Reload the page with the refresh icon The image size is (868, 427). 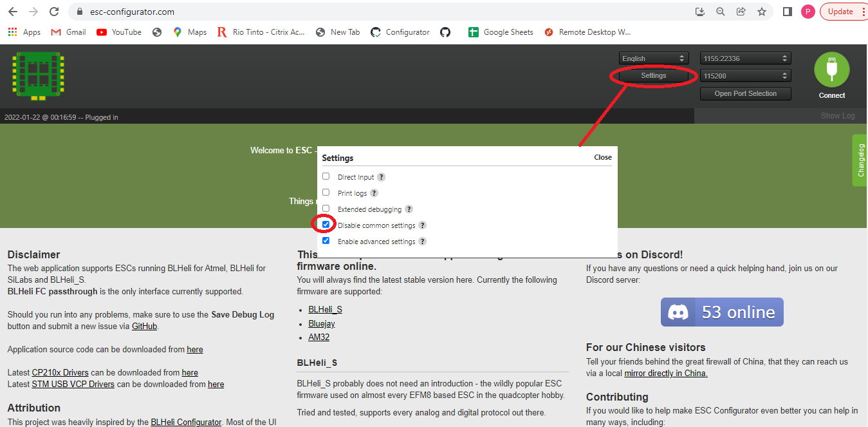click(x=54, y=12)
